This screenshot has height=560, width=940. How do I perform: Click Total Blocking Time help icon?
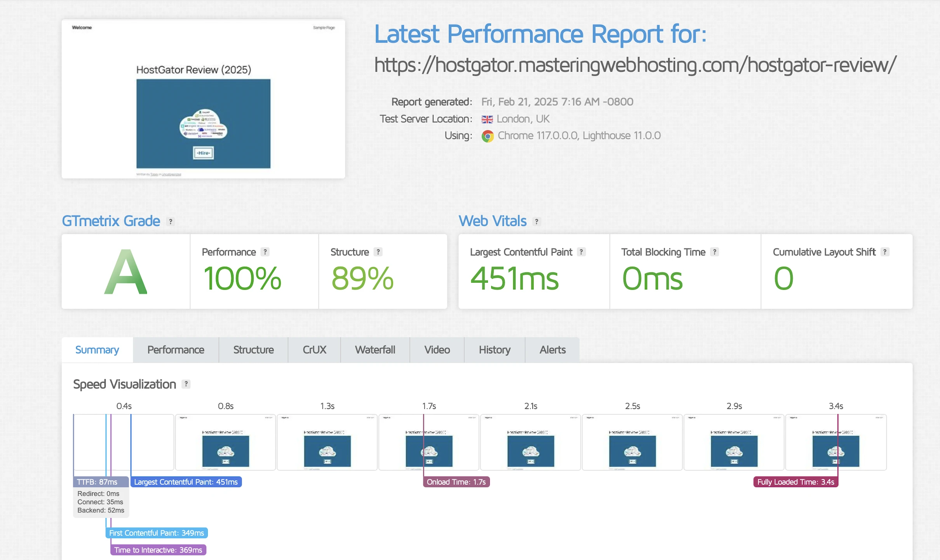tap(714, 252)
